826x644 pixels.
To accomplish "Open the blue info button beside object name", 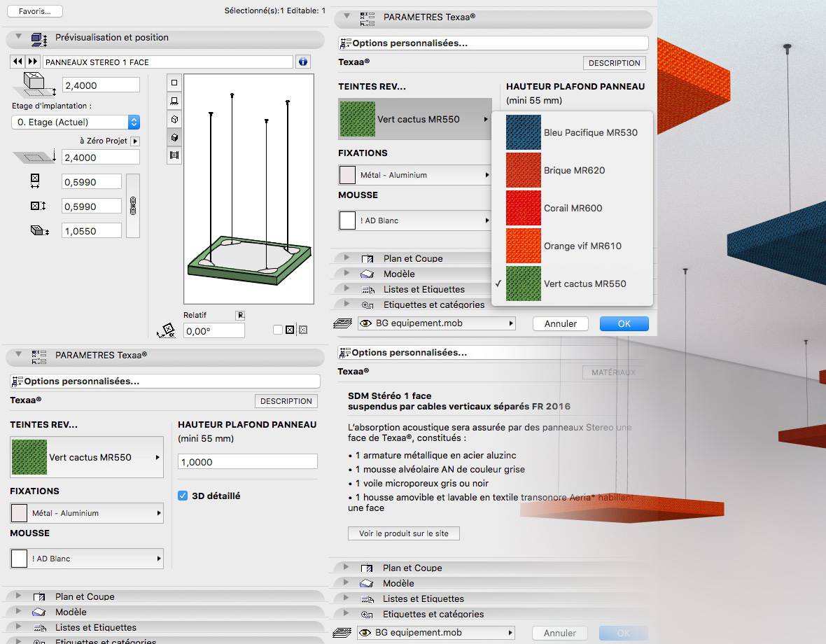I will tap(303, 62).
